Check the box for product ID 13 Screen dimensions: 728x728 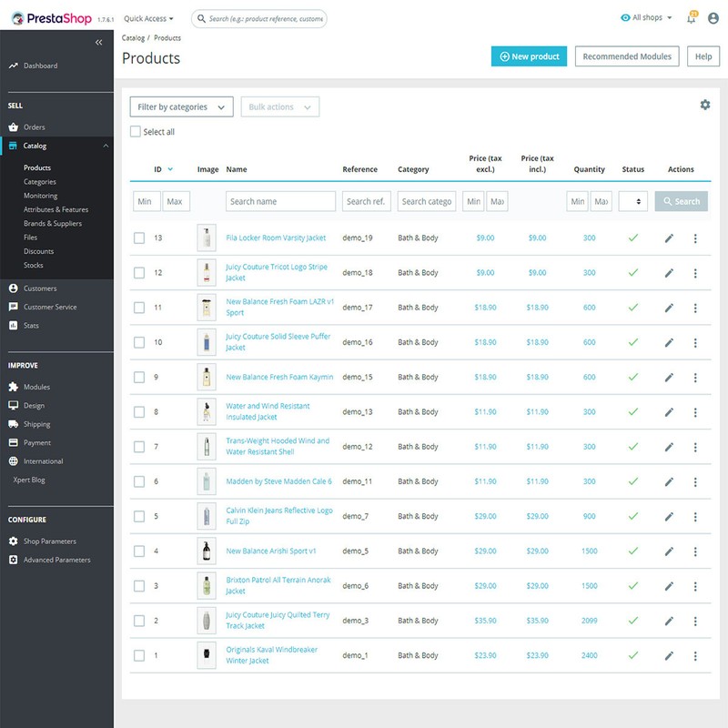tap(139, 238)
